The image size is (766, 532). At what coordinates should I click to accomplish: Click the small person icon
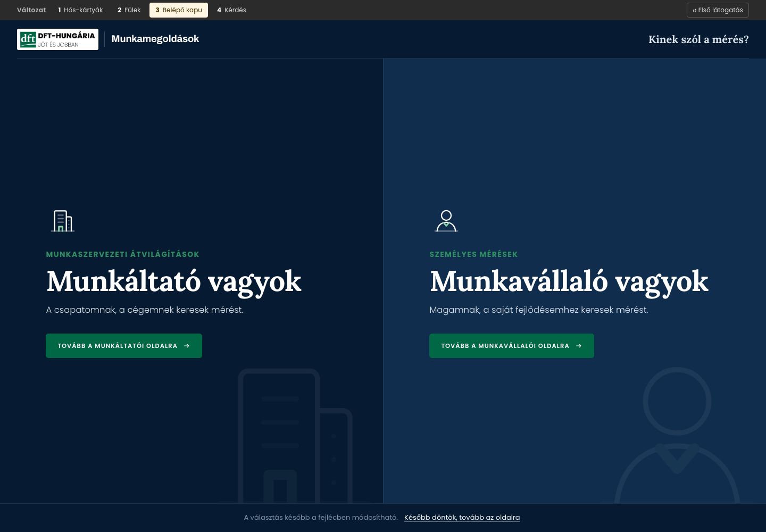446,221
